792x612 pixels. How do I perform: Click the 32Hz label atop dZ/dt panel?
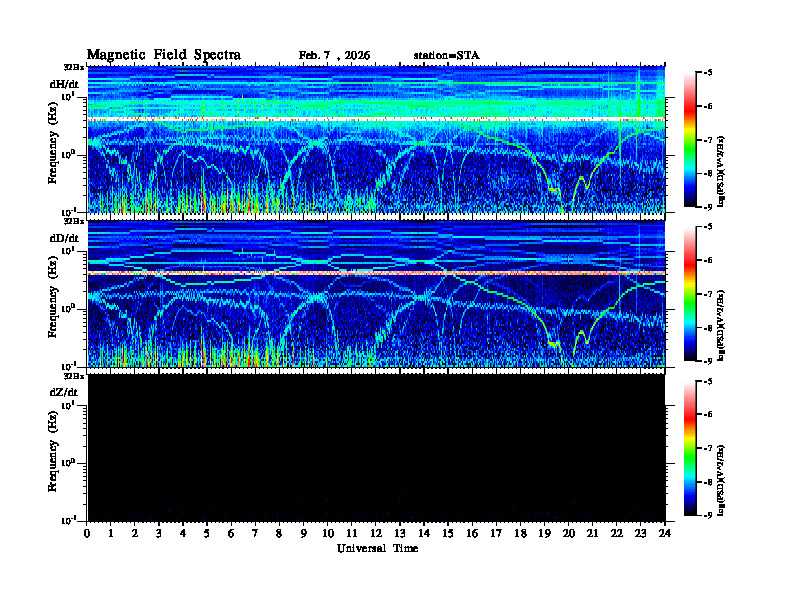(74, 376)
